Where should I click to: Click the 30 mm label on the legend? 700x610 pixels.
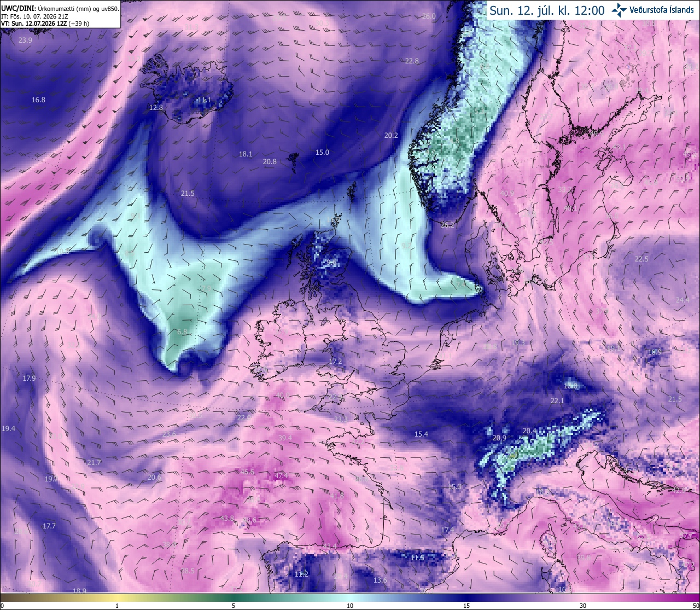583,606
